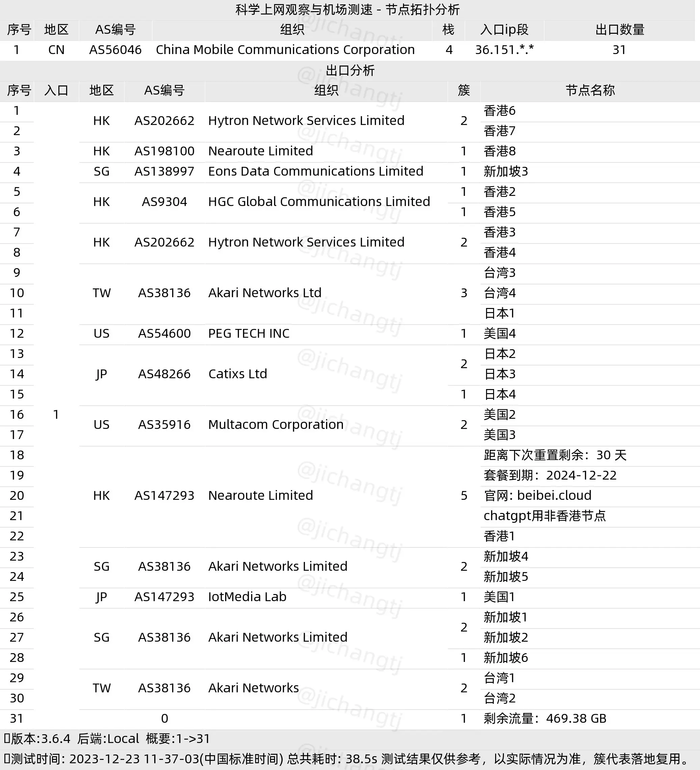700x770 pixels.
Task: Click the 入口ip段 column header
Action: tap(504, 30)
